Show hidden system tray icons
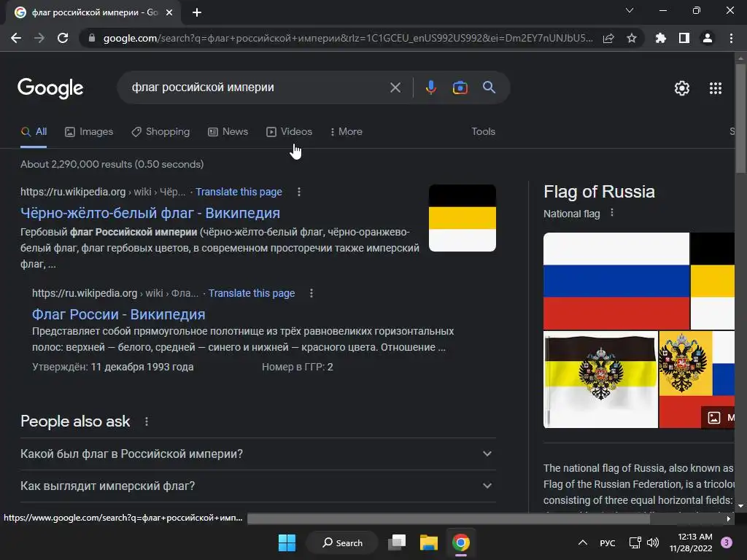Screen dimensions: 747x560 click(582, 542)
